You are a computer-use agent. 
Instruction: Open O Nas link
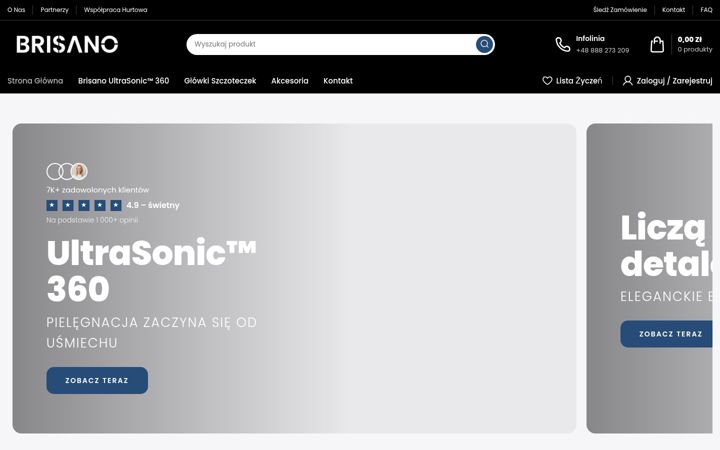tap(16, 10)
